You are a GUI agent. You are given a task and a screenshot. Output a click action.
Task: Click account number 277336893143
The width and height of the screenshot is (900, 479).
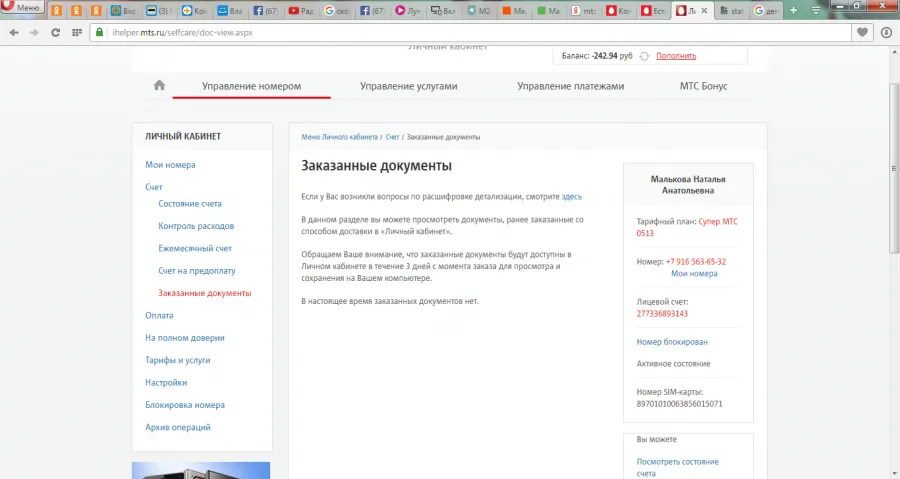[662, 314]
